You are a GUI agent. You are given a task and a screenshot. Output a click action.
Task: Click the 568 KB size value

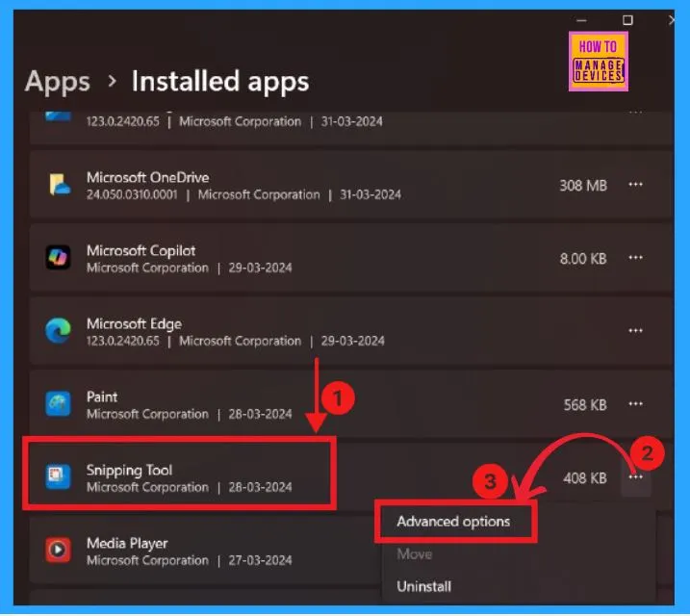(585, 404)
